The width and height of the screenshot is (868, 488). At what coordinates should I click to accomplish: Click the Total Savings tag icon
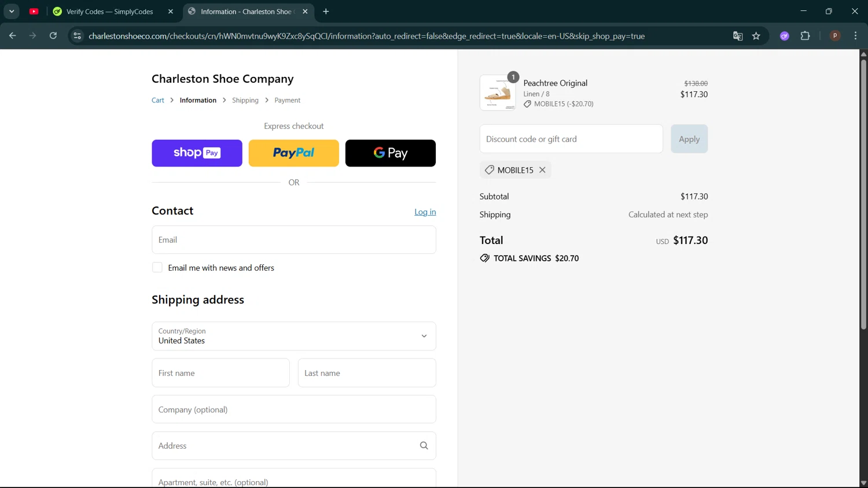pyautogui.click(x=485, y=258)
